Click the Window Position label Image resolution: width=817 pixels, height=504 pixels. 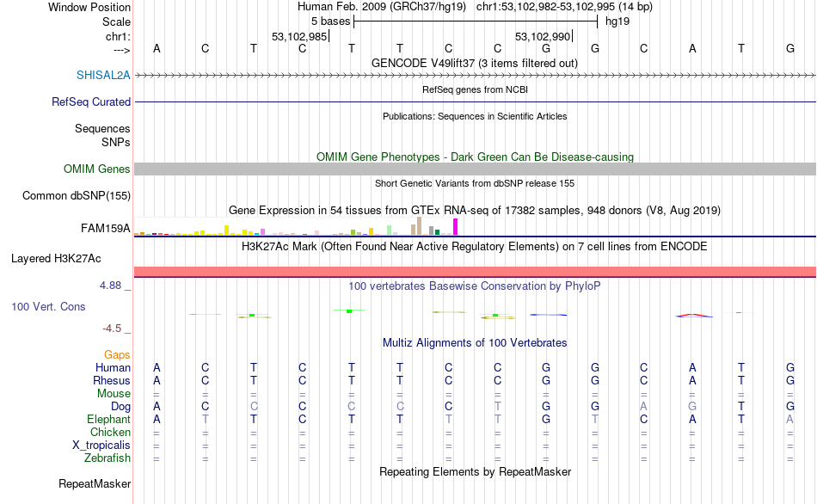pos(89,7)
